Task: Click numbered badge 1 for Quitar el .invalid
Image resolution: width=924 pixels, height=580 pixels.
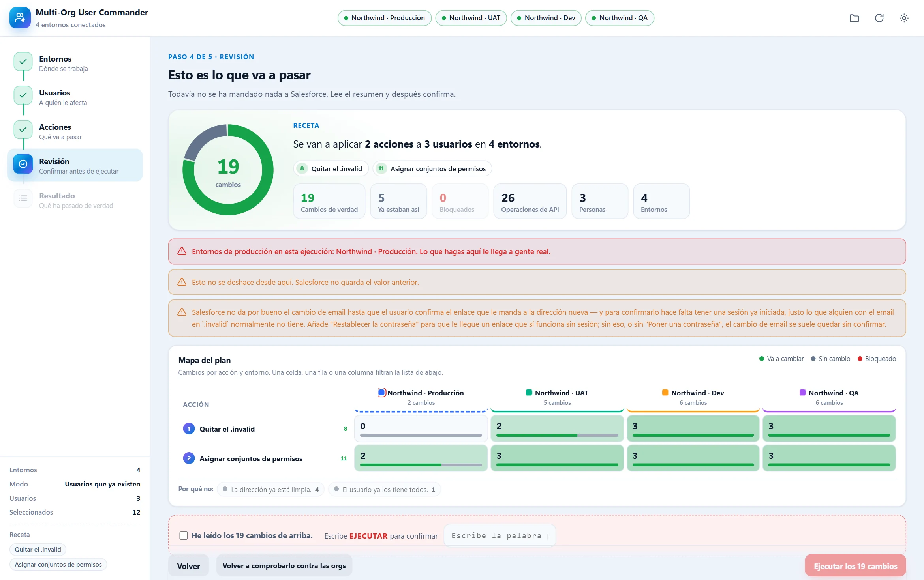Action: pyautogui.click(x=189, y=429)
